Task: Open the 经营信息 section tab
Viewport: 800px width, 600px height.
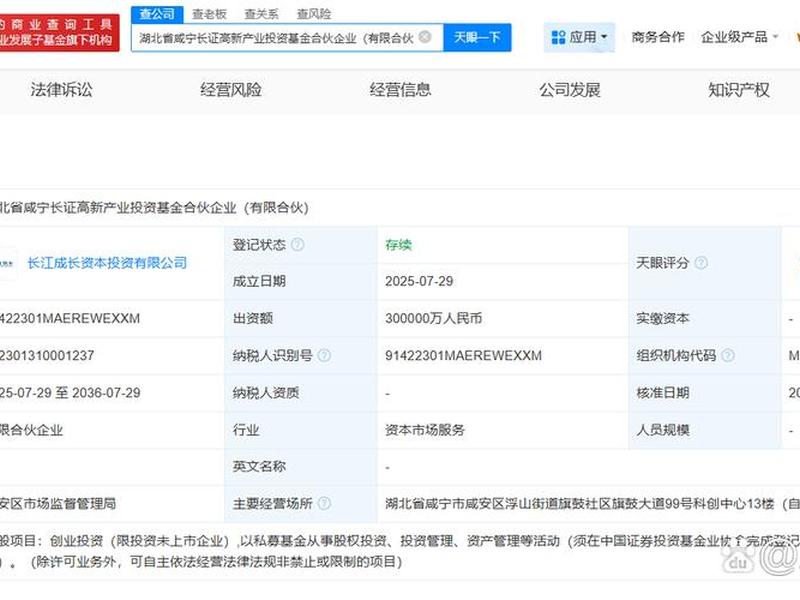Action: coord(401,90)
